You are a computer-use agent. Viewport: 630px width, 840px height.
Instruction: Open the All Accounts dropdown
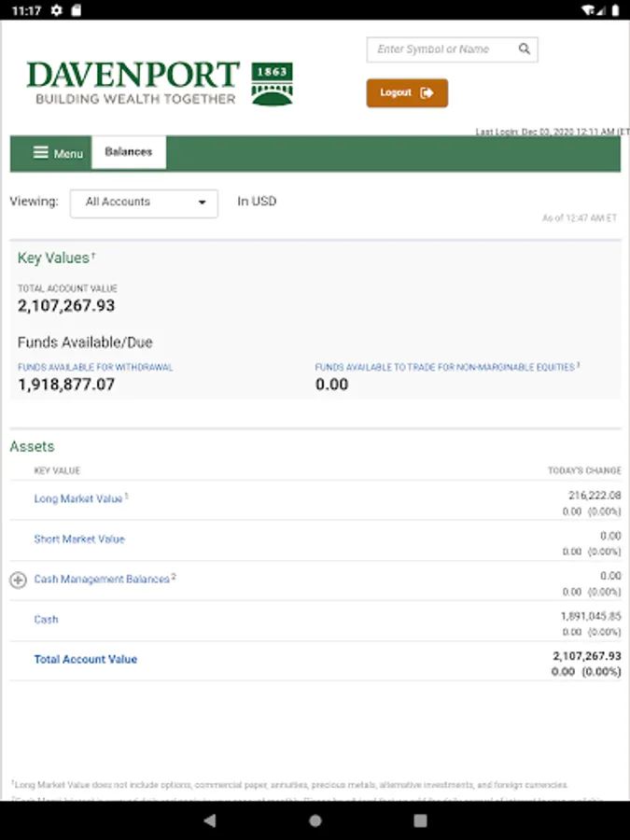144,203
